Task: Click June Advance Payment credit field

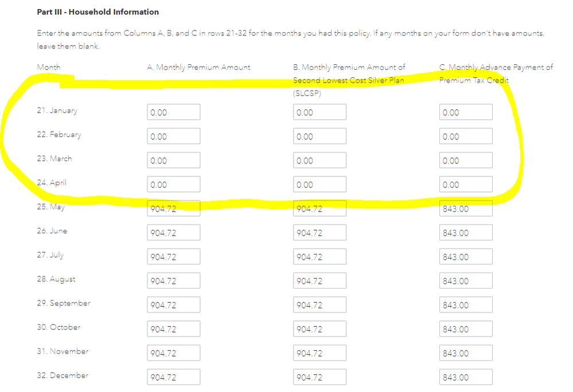Action: (466, 233)
